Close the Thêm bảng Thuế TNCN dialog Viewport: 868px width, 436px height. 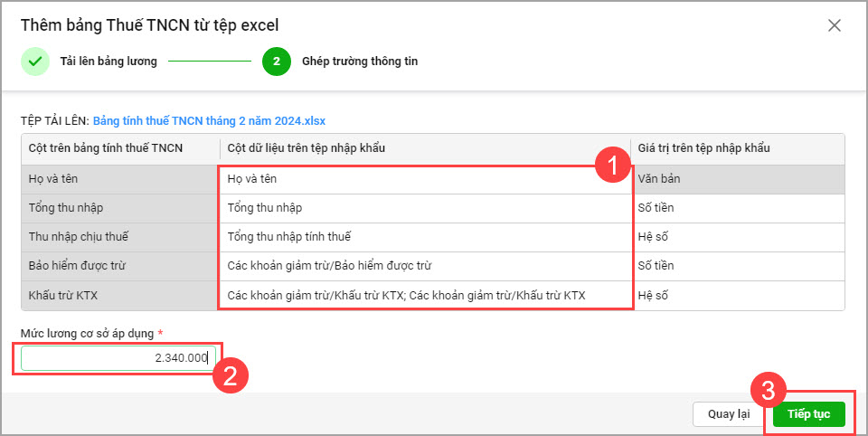[835, 25]
